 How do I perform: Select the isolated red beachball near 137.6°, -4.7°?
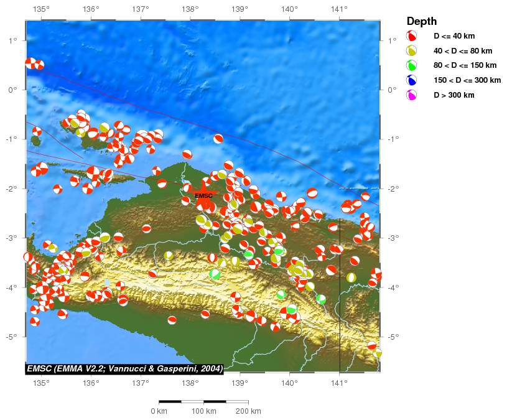pos(172,320)
